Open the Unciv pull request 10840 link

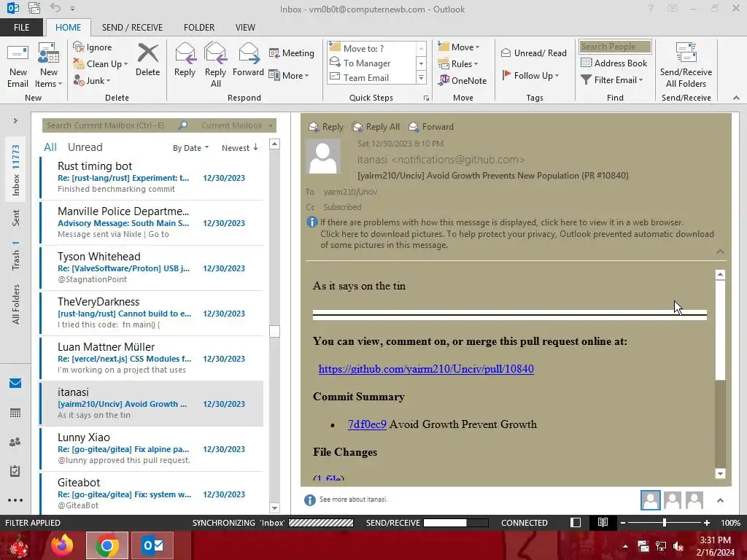[x=426, y=369]
